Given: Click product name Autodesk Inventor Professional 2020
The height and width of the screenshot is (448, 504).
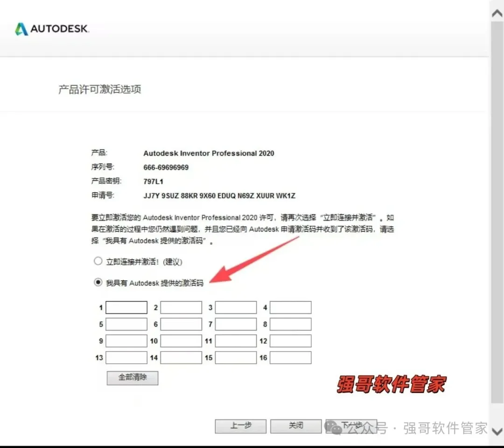Looking at the screenshot, I should [x=209, y=153].
